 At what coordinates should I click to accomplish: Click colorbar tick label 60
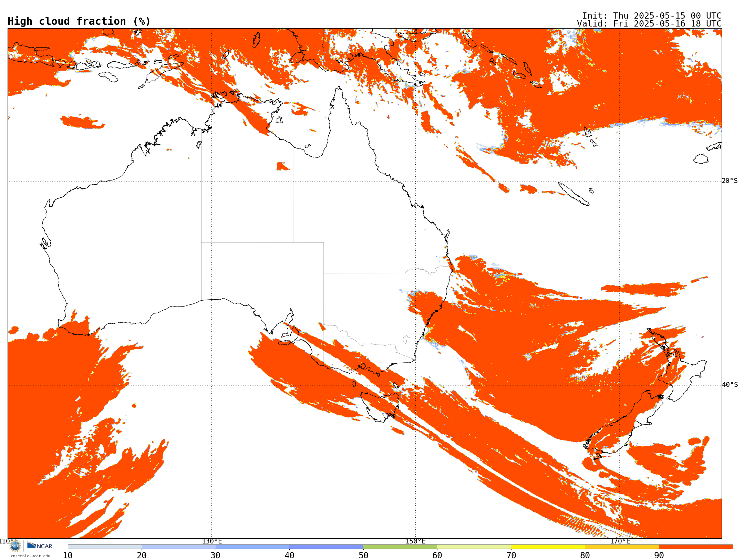[437, 555]
